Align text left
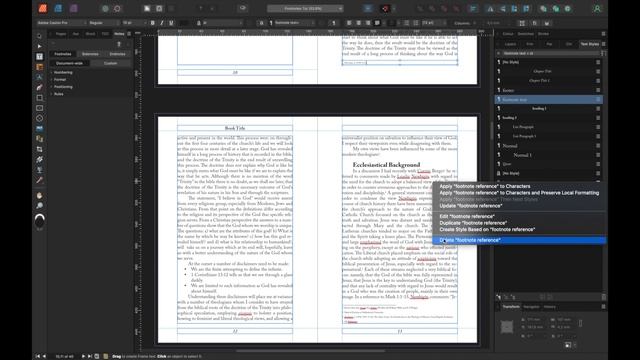The width and height of the screenshot is (640, 360). pyautogui.click(x=349, y=23)
